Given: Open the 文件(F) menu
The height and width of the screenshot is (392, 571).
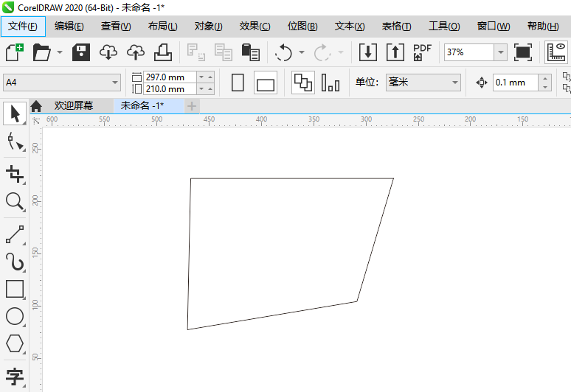Looking at the screenshot, I should 23,26.
